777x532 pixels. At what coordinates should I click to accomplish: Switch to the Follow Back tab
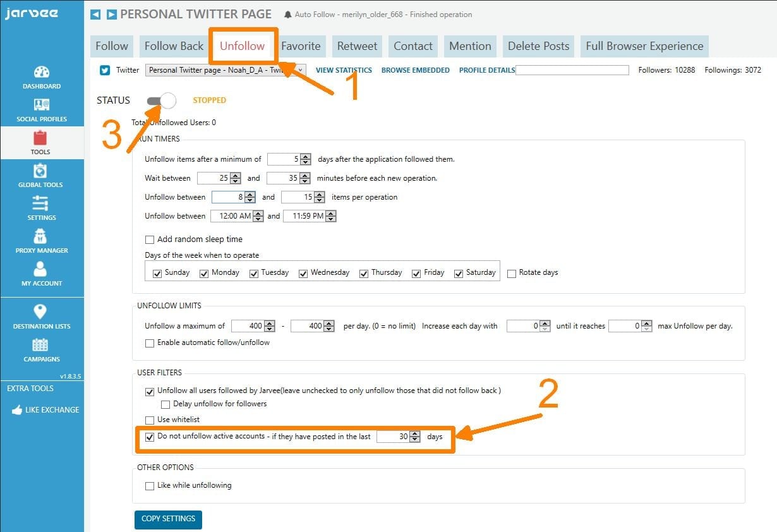tap(174, 46)
